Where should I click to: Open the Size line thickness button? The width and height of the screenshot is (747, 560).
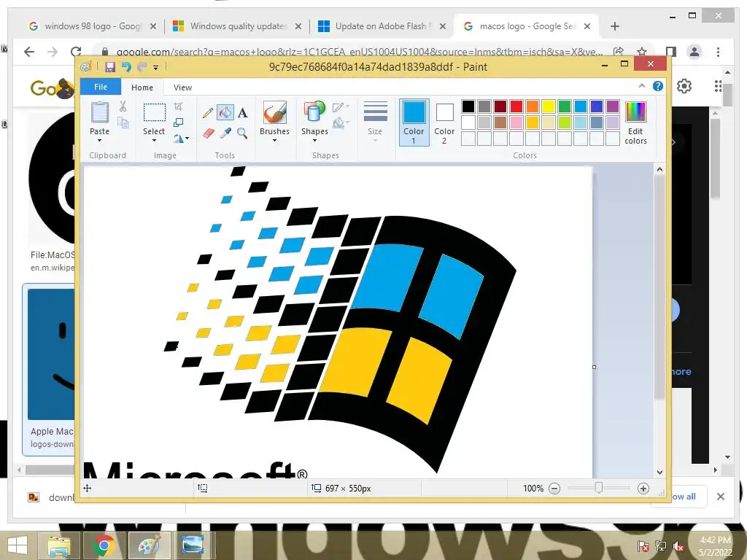[x=376, y=121]
